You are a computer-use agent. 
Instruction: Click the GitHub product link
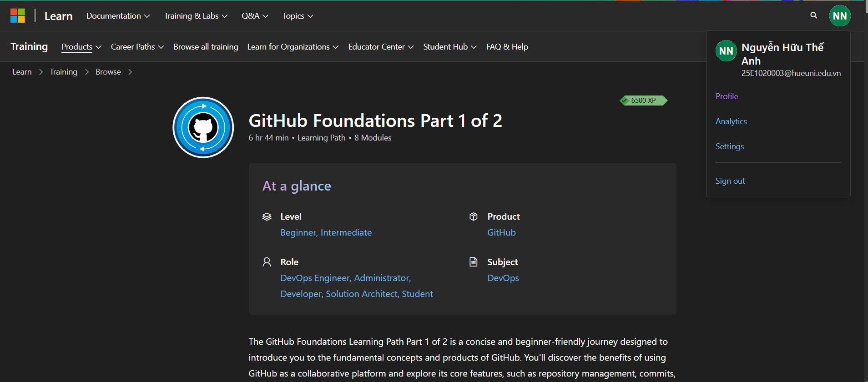pos(501,232)
